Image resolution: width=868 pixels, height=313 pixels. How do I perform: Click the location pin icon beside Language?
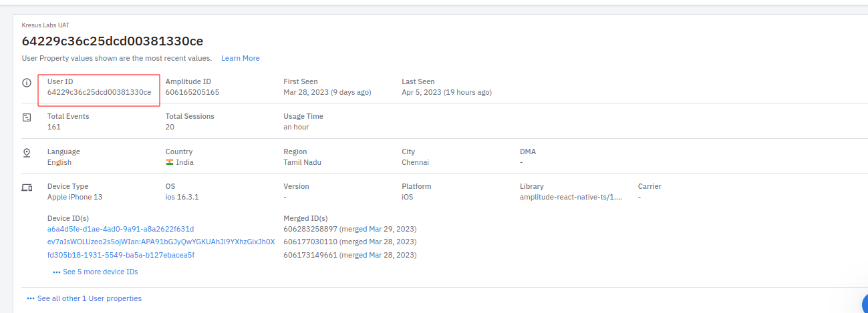click(x=27, y=153)
